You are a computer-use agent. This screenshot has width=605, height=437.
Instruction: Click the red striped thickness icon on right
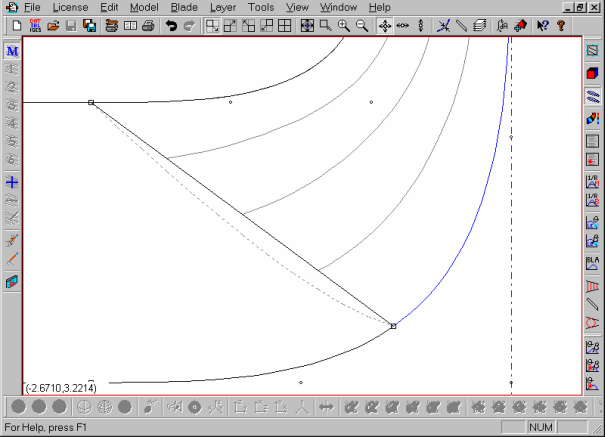pyautogui.click(x=593, y=286)
